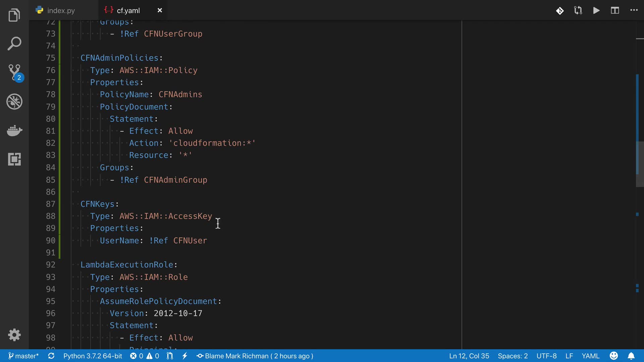Screen dimensions: 644x362
Task: Open the Debug panel icon
Action: point(14,102)
